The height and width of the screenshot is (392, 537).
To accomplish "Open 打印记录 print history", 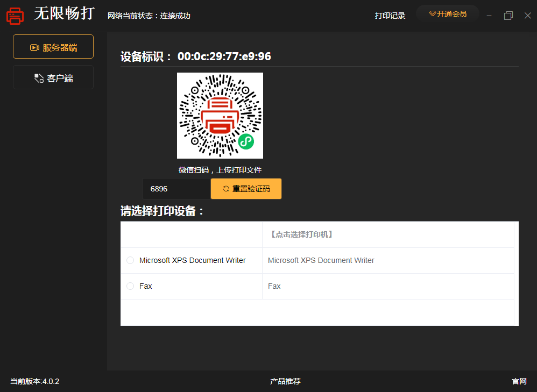I will click(x=390, y=16).
